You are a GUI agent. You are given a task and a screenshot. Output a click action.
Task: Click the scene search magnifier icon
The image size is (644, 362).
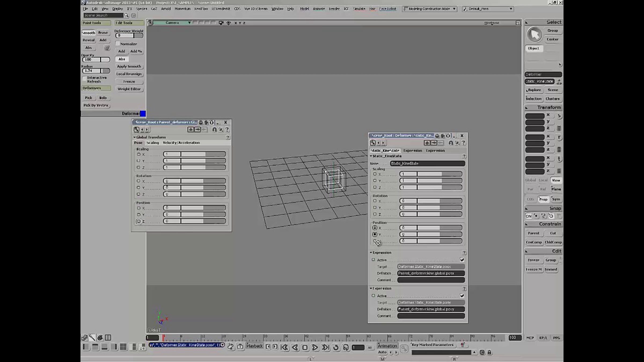point(126,15)
